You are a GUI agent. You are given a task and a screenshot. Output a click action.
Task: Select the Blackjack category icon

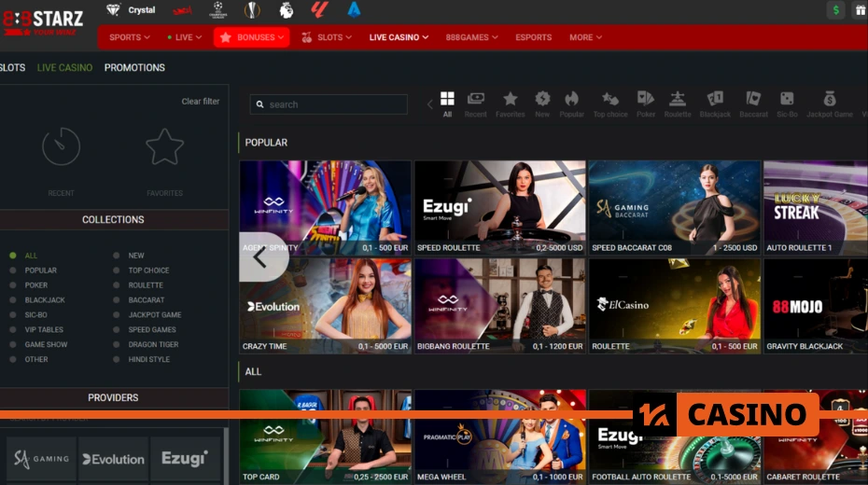tap(715, 104)
